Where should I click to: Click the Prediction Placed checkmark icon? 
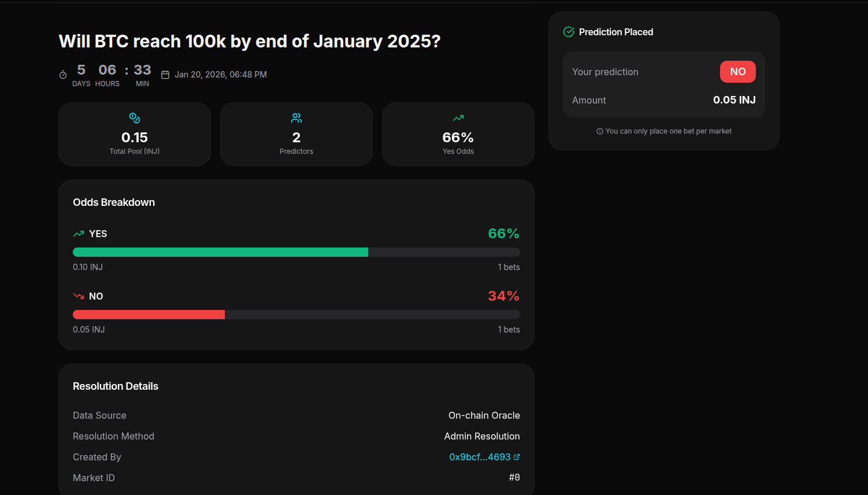click(x=569, y=32)
